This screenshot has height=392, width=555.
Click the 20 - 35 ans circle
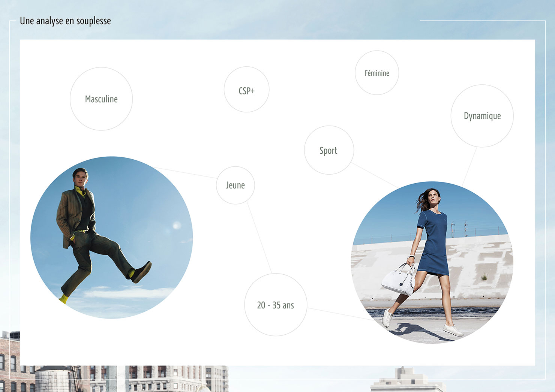pyautogui.click(x=276, y=305)
